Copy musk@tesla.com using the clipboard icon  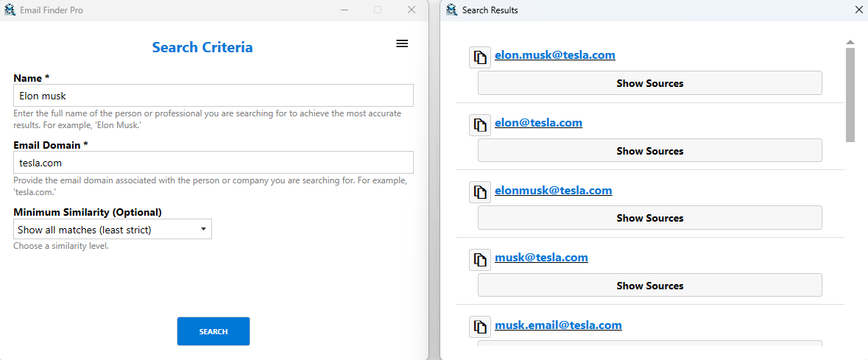(x=480, y=260)
